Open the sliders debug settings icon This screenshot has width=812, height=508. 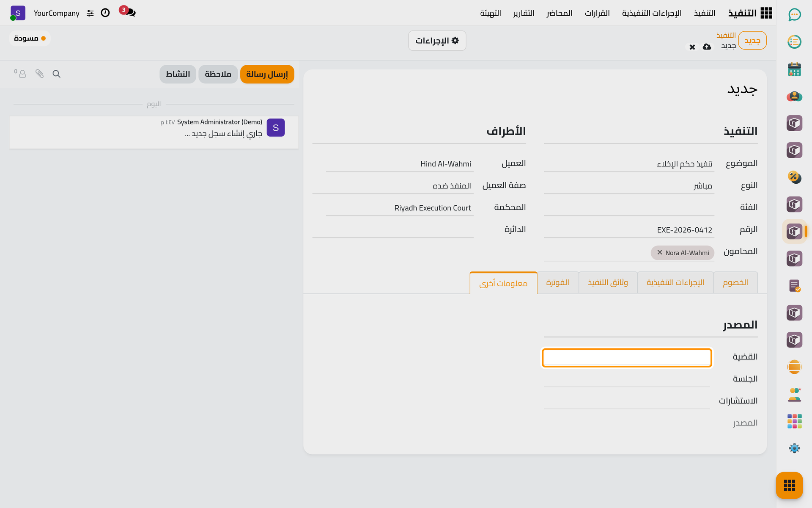coord(90,13)
